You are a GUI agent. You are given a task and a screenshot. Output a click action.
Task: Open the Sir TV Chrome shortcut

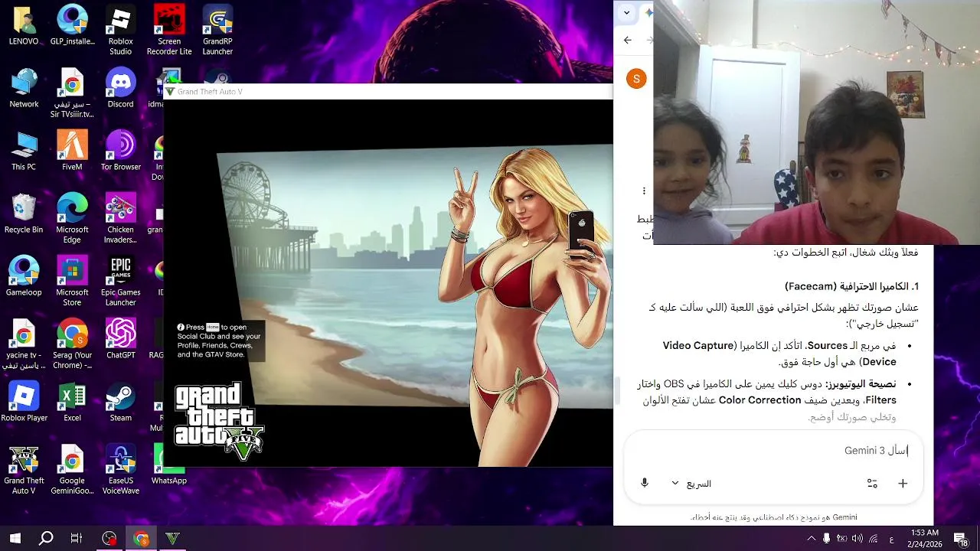pos(72,93)
